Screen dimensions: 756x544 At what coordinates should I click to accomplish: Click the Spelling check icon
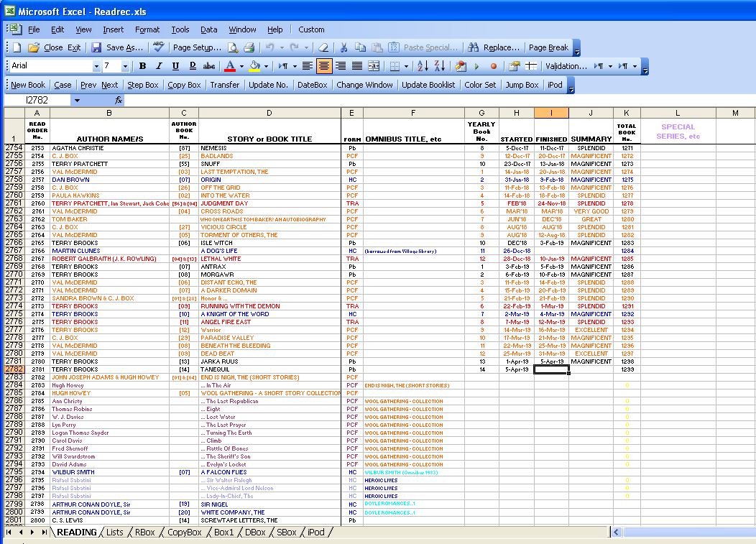tap(158, 47)
